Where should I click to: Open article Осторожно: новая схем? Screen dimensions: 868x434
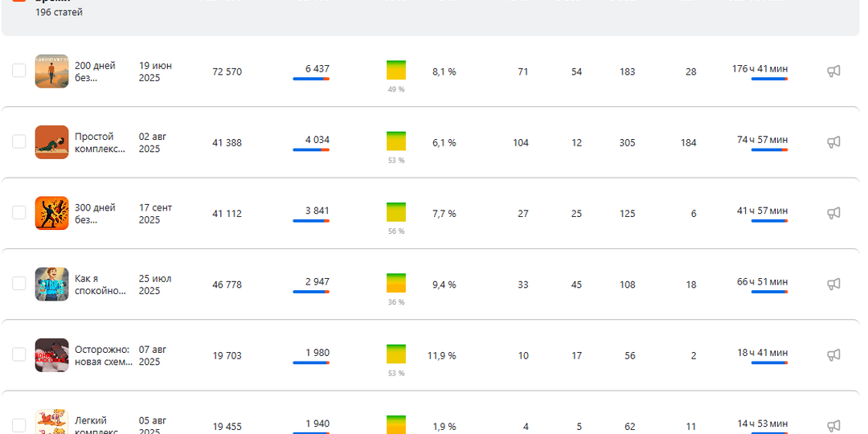pos(104,355)
